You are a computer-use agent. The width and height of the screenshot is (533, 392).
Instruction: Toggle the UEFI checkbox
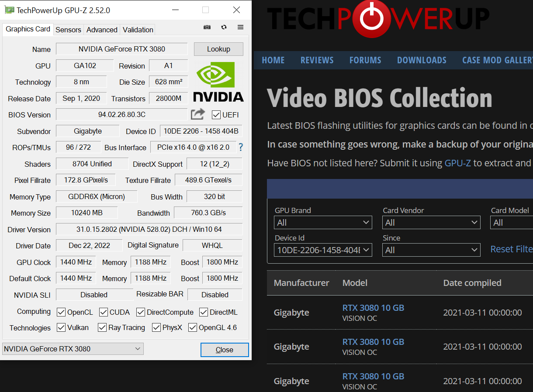(216, 115)
